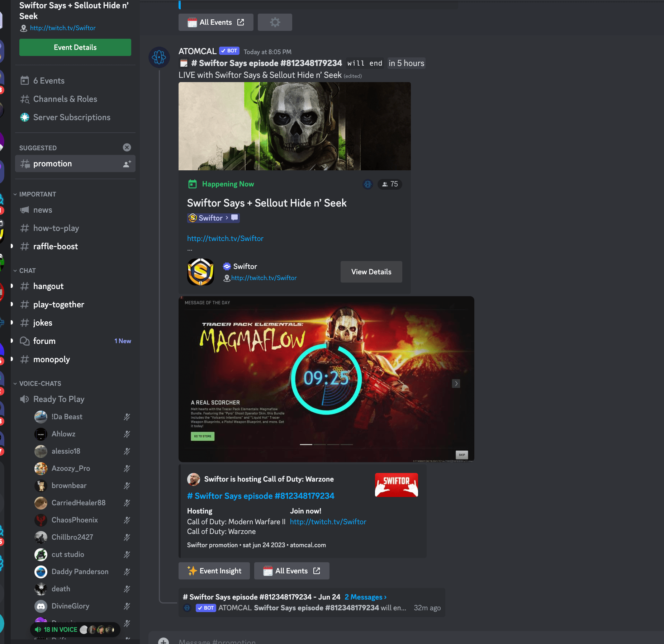Click the 1 New badge on forum

point(123,341)
